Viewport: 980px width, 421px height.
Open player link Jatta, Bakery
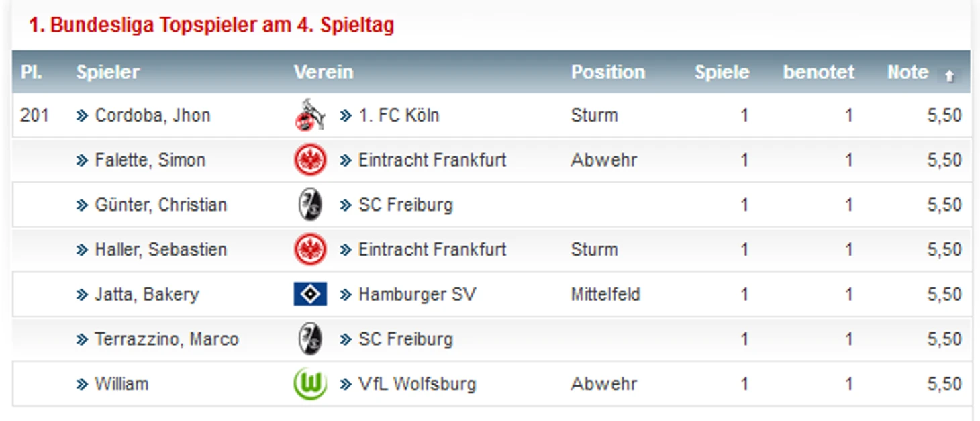pyautogui.click(x=147, y=295)
